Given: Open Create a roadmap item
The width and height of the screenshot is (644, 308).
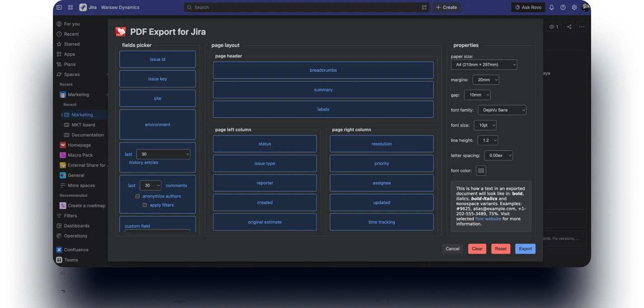Looking at the screenshot, I should pos(86,206).
